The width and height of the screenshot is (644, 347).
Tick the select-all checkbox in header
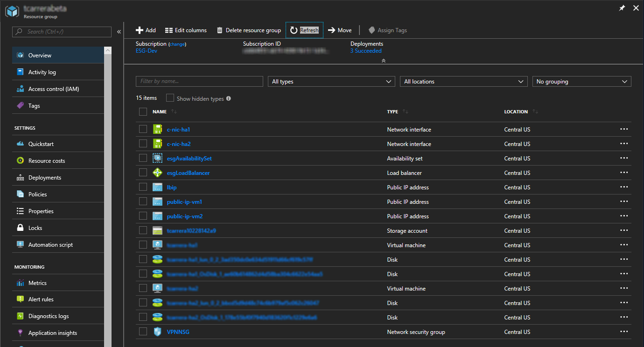(x=143, y=112)
